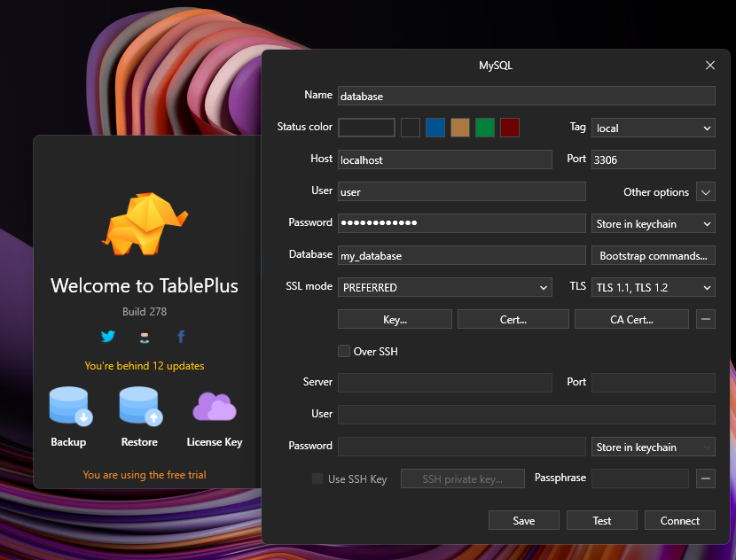Enable the Over SSH checkbox
This screenshot has width=736, height=560.
click(344, 351)
